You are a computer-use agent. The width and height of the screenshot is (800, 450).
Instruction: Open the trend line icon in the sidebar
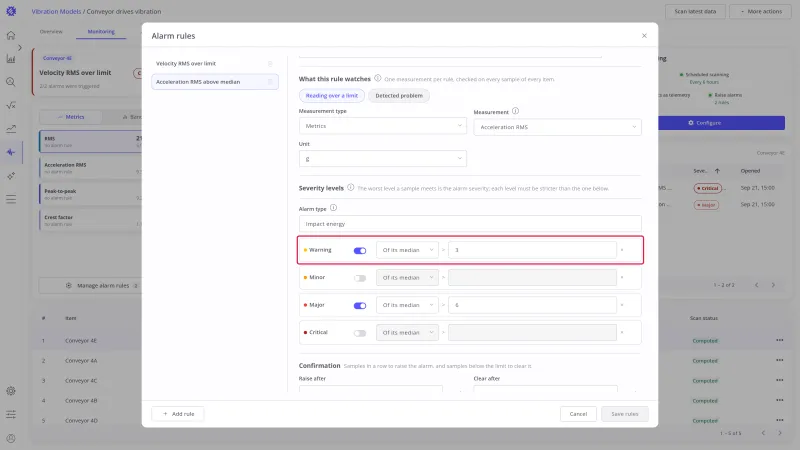pos(11,129)
